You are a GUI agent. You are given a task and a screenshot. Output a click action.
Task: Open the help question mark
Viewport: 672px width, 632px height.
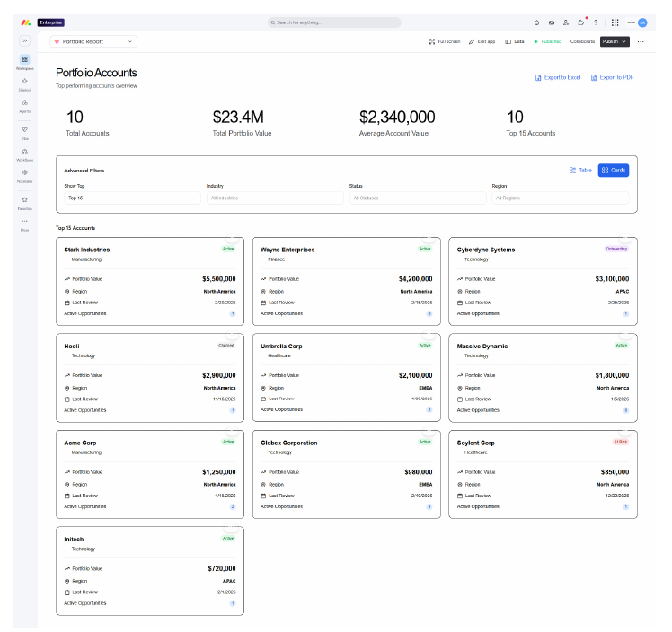tap(596, 22)
